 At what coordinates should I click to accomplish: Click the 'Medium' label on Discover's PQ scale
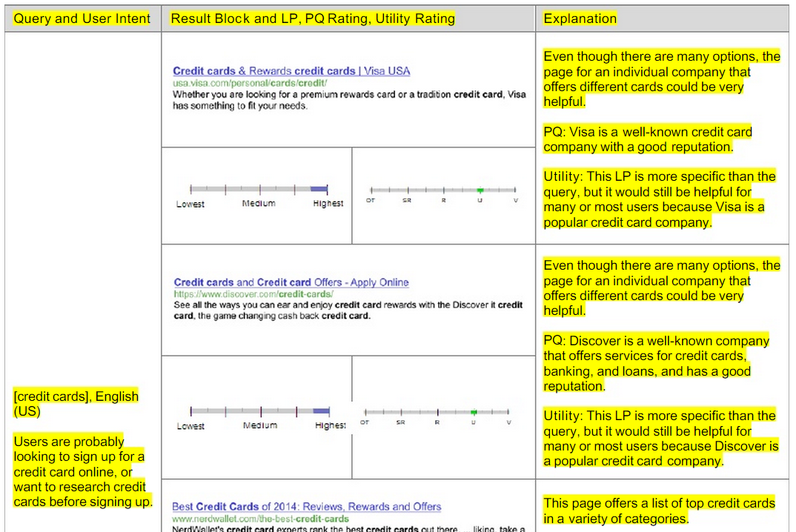(260, 425)
